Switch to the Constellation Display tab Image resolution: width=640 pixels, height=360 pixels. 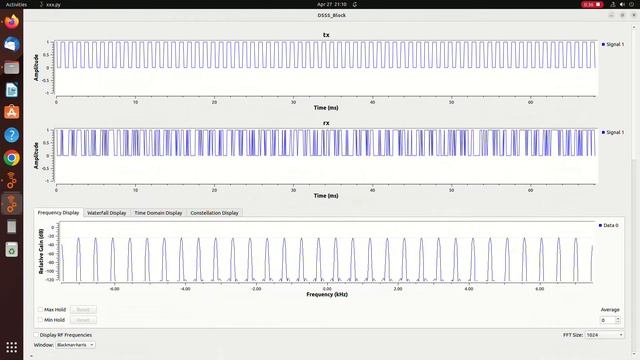pos(214,213)
